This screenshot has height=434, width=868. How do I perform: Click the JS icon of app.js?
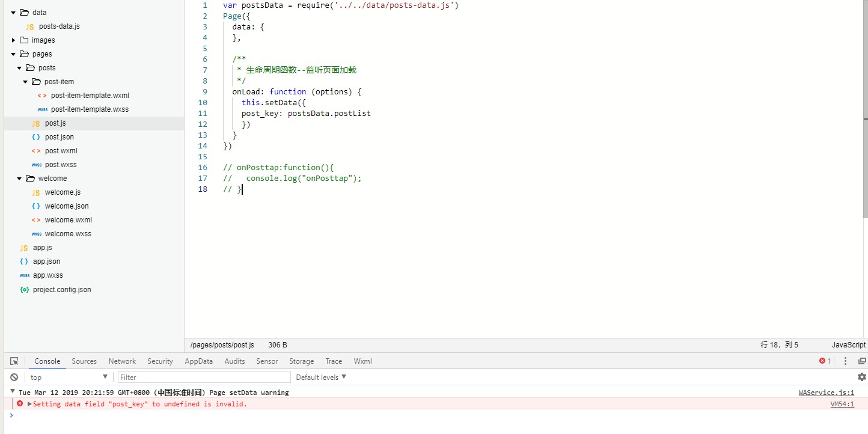click(x=24, y=248)
